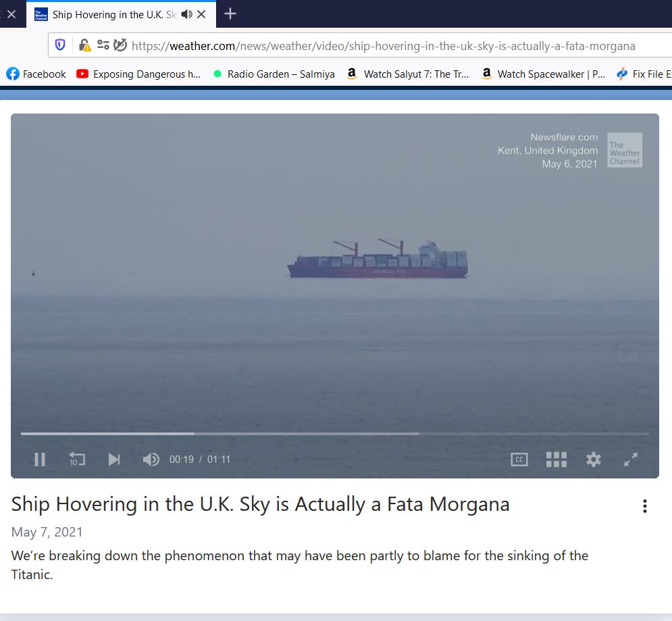
Task: Click the Firefox tracking protection shield
Action: click(x=61, y=45)
